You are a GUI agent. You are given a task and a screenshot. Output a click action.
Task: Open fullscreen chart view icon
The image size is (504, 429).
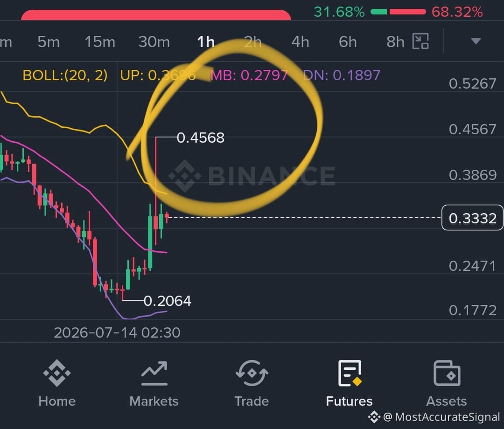(x=421, y=41)
